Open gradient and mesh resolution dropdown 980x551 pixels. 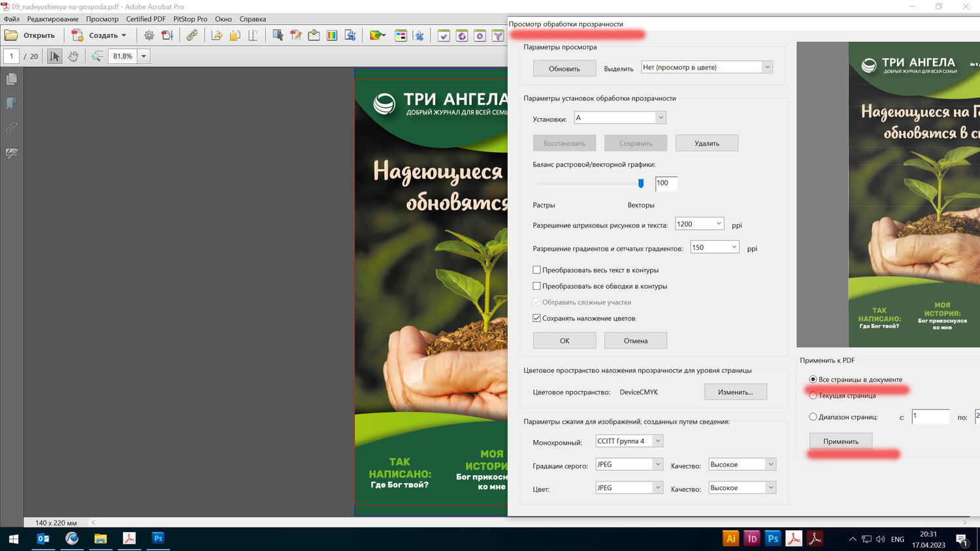[715, 247]
